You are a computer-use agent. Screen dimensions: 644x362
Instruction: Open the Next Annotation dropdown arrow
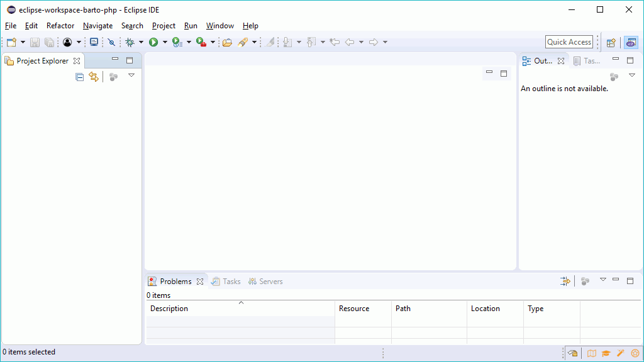coord(299,42)
